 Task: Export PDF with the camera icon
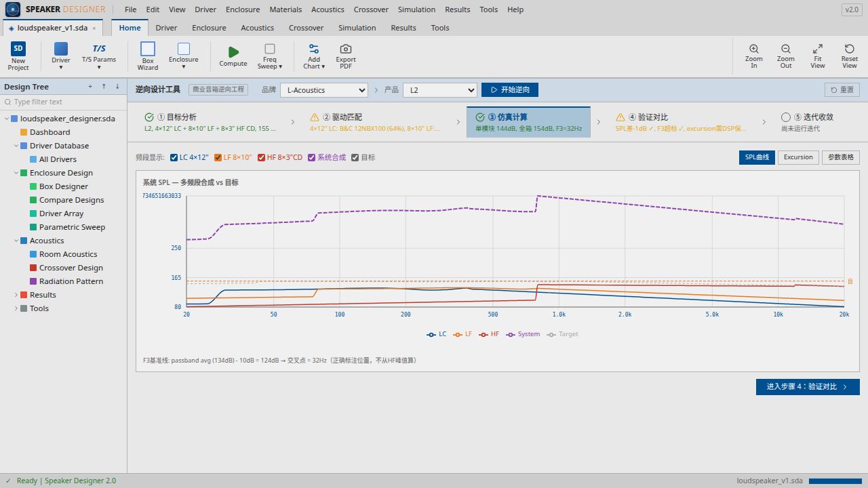coord(346,49)
